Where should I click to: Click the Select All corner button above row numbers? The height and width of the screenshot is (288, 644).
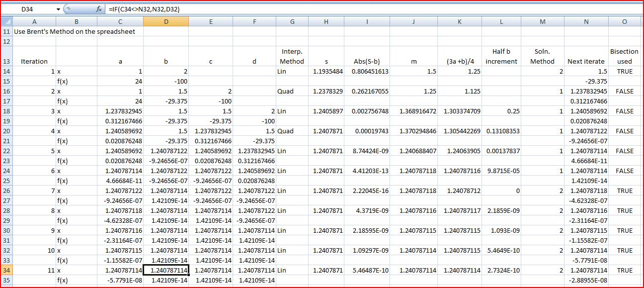pyautogui.click(x=6, y=21)
